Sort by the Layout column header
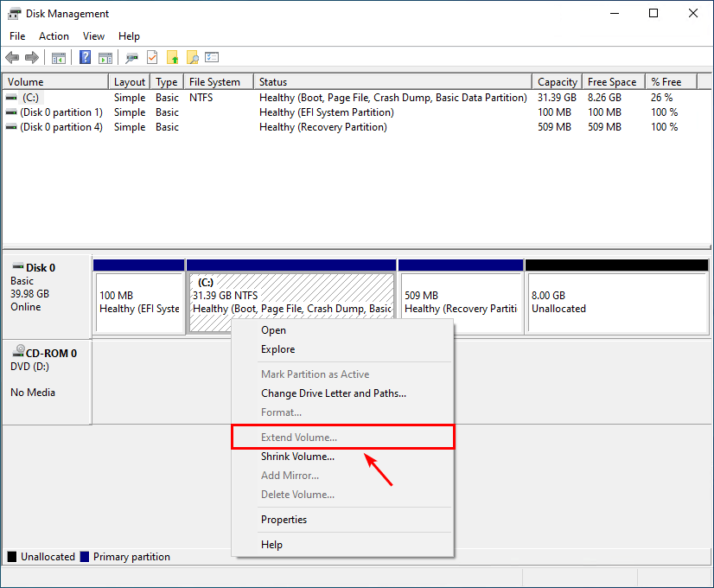Viewport: 714px width, 588px height. [130, 82]
